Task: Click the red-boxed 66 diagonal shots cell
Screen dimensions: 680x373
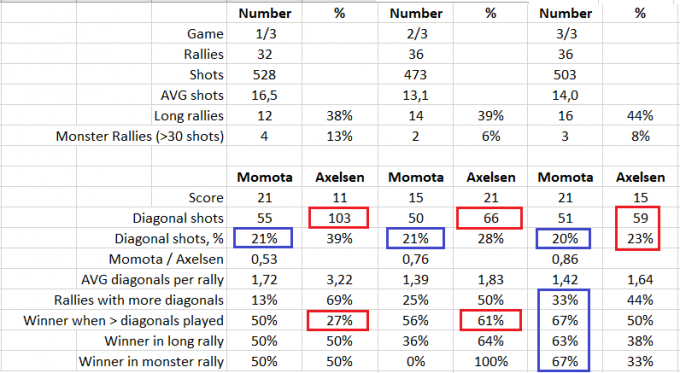Action: click(x=490, y=218)
